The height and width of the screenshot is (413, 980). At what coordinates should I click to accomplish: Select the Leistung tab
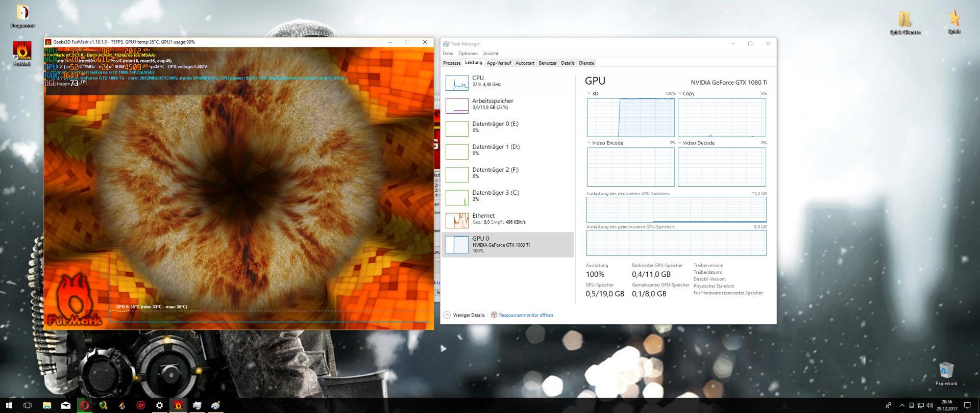(x=473, y=63)
